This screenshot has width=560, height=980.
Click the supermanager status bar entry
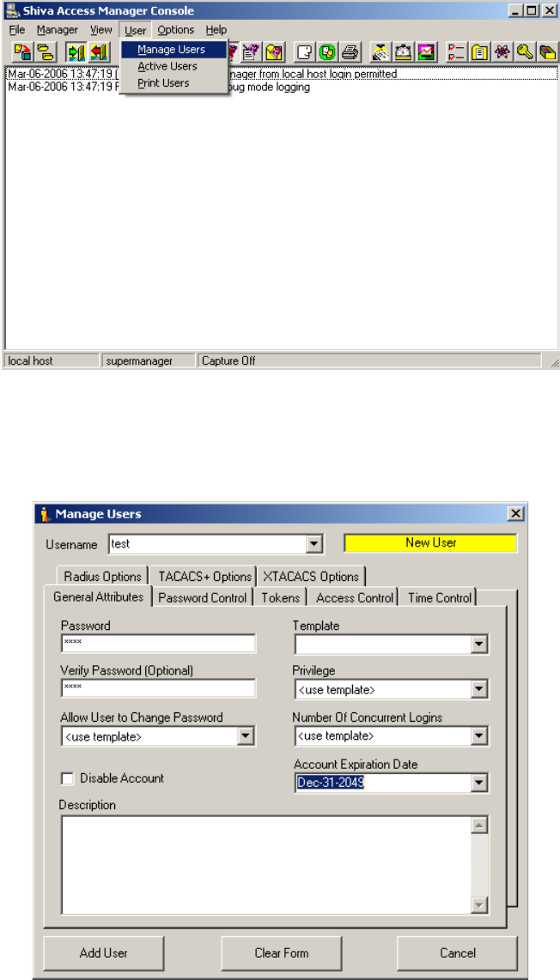click(x=148, y=361)
